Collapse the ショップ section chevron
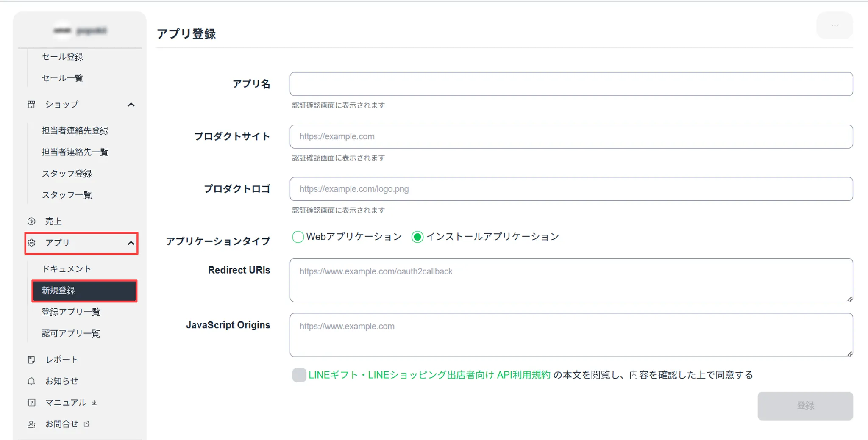 pyautogui.click(x=131, y=105)
